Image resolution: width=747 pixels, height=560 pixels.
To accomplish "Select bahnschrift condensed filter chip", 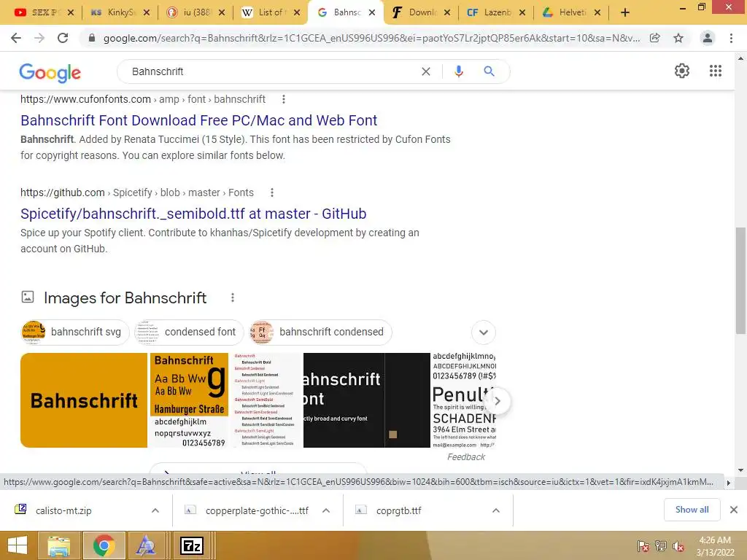I will tap(321, 332).
